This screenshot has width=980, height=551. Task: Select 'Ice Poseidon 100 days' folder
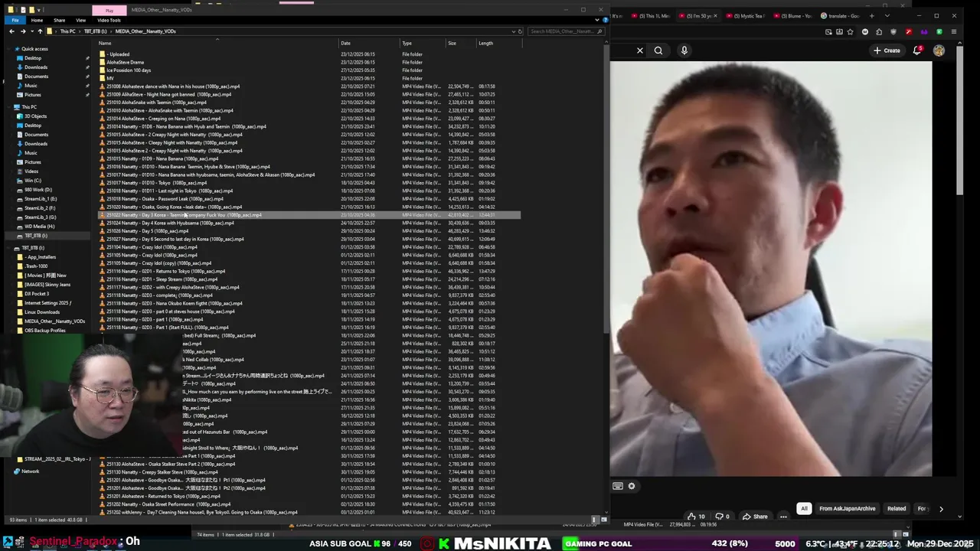pyautogui.click(x=129, y=70)
